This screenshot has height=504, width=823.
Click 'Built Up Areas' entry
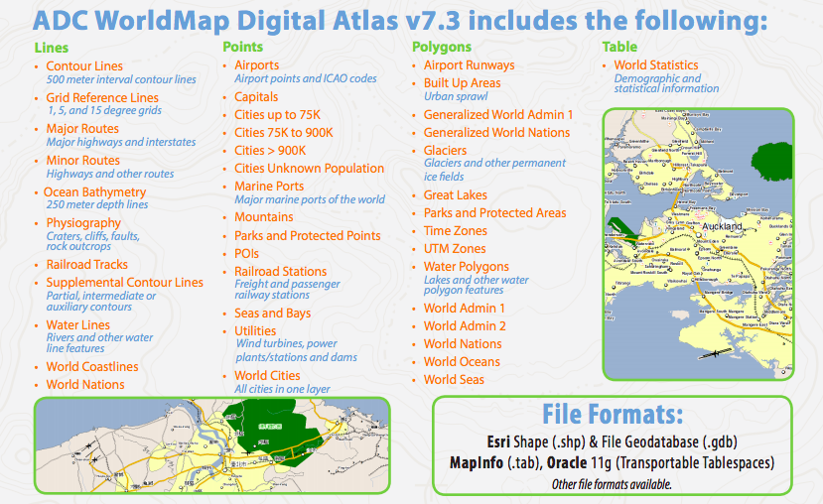(x=462, y=83)
